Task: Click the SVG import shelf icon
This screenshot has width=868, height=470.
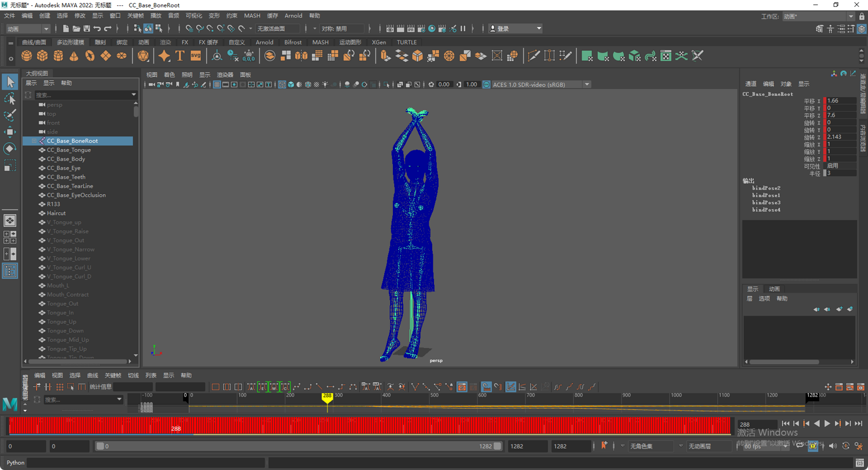Action: click(196, 56)
